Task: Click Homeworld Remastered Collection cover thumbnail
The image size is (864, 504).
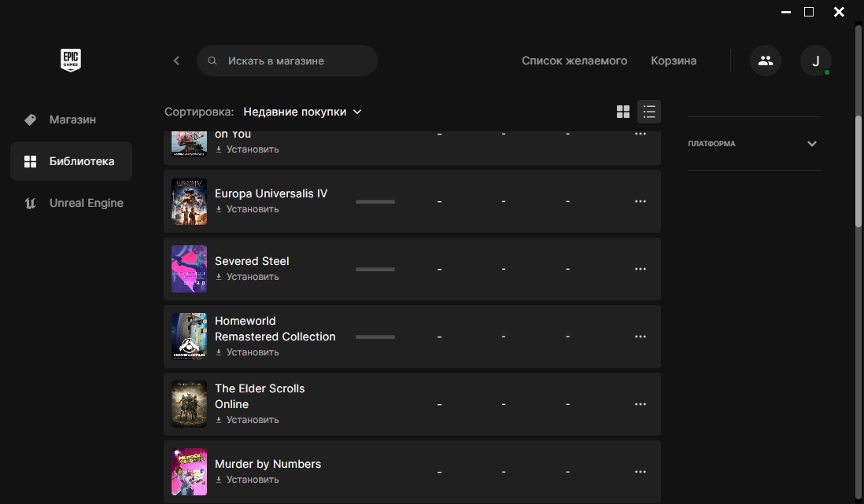Action: pos(189,337)
